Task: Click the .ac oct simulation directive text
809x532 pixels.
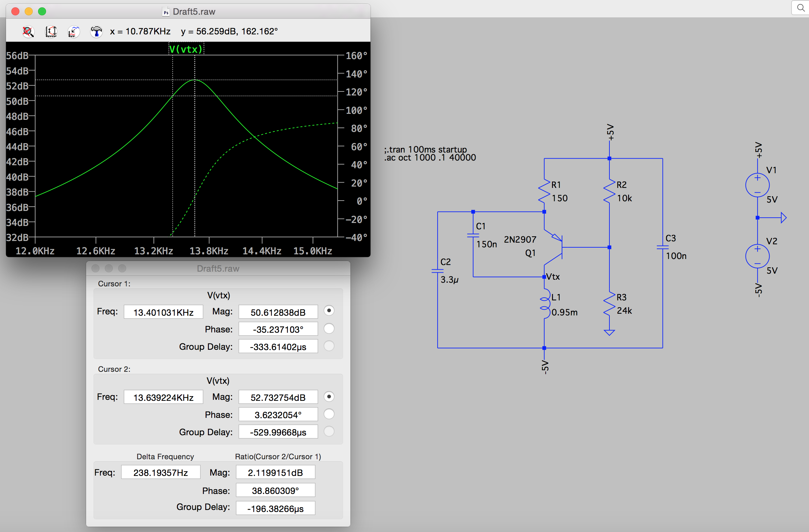Action: pos(430,158)
